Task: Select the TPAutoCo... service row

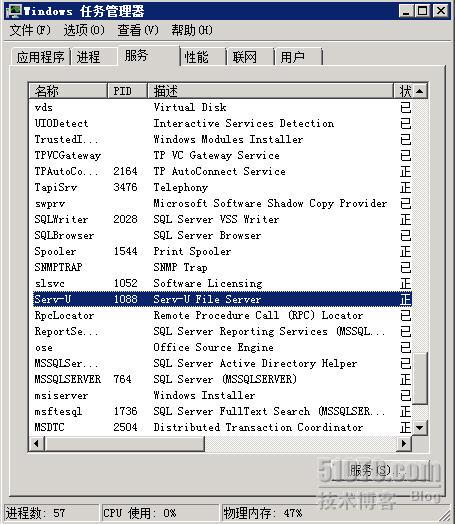Action: pyautogui.click(x=220, y=171)
